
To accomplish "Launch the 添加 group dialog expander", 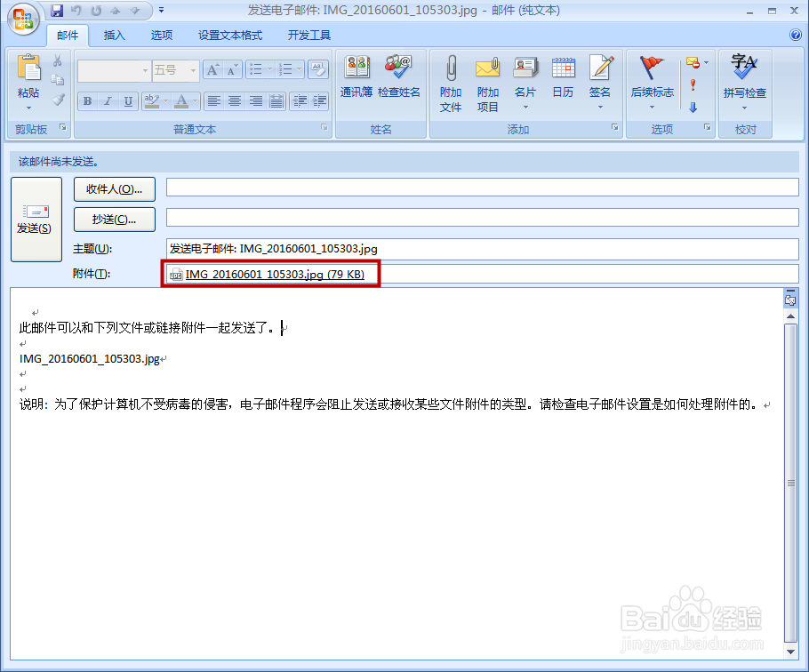I will [x=615, y=127].
